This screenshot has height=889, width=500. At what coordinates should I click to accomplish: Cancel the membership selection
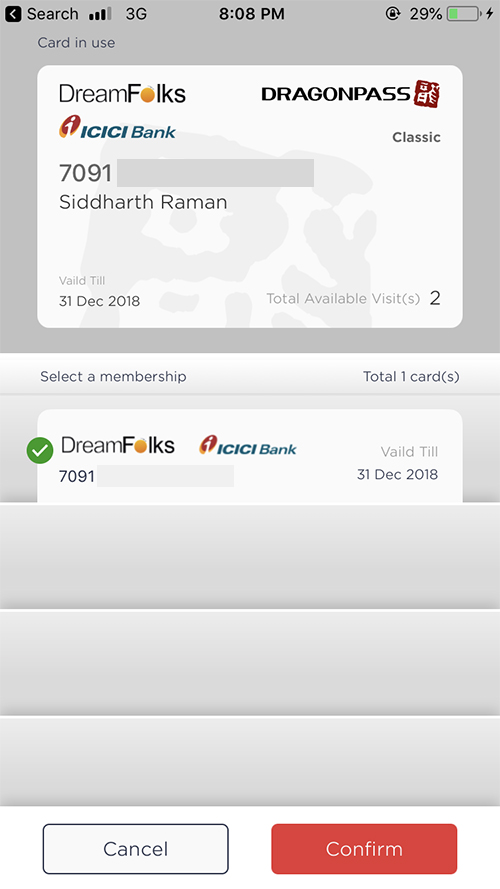point(135,849)
